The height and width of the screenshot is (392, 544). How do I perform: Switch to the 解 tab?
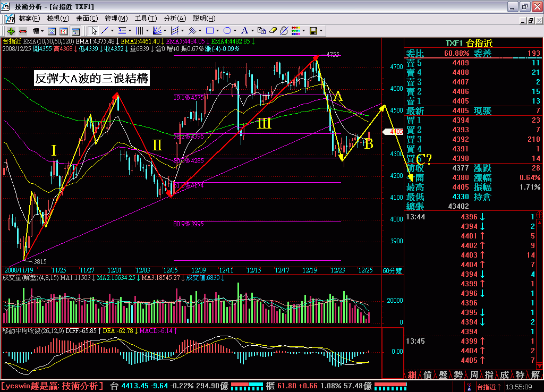pos(535,374)
